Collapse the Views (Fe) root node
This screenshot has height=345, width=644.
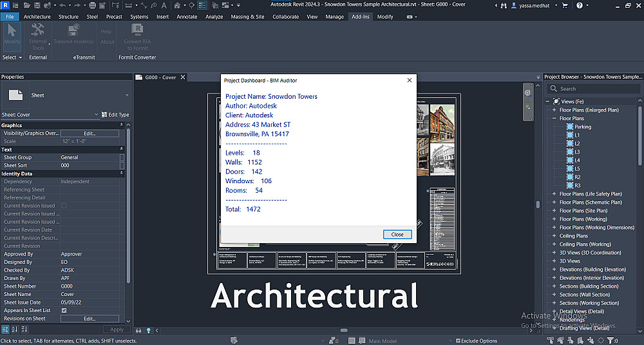tap(547, 102)
